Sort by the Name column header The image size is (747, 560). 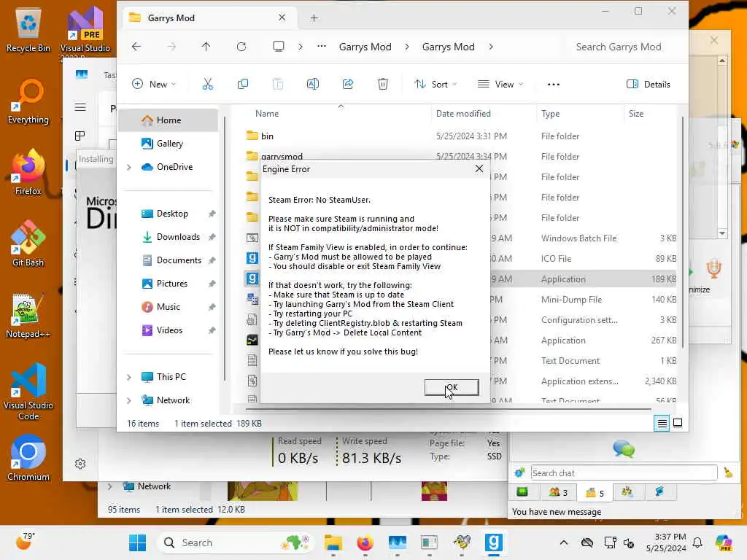point(267,113)
